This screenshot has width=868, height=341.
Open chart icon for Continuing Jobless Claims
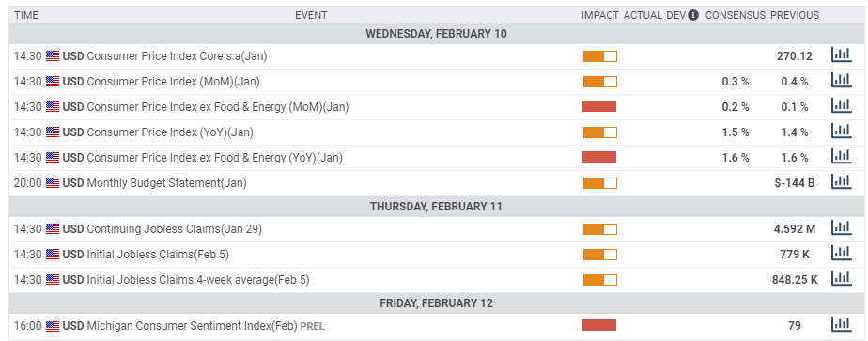pyautogui.click(x=841, y=227)
